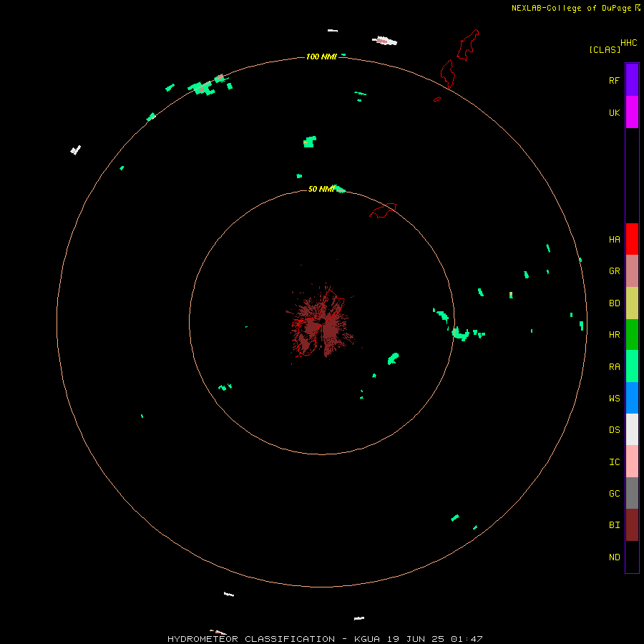Viewport: 644px width, 644px height.
Task: Select the BD yellow legend swatch
Action: (x=632, y=303)
